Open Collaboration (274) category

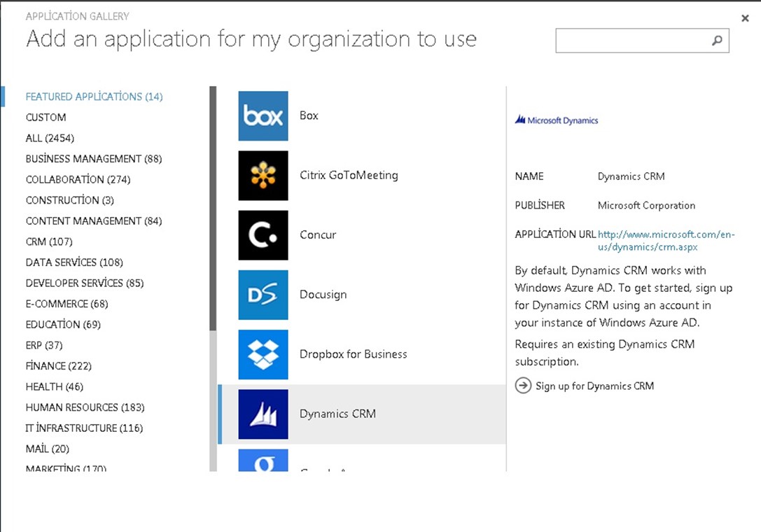78,180
